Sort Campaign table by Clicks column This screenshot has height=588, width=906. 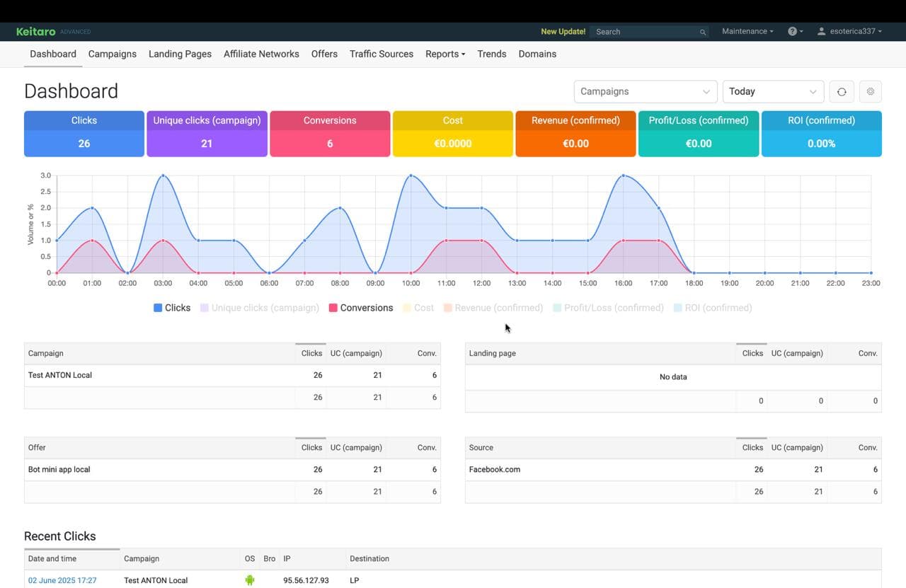coord(311,353)
